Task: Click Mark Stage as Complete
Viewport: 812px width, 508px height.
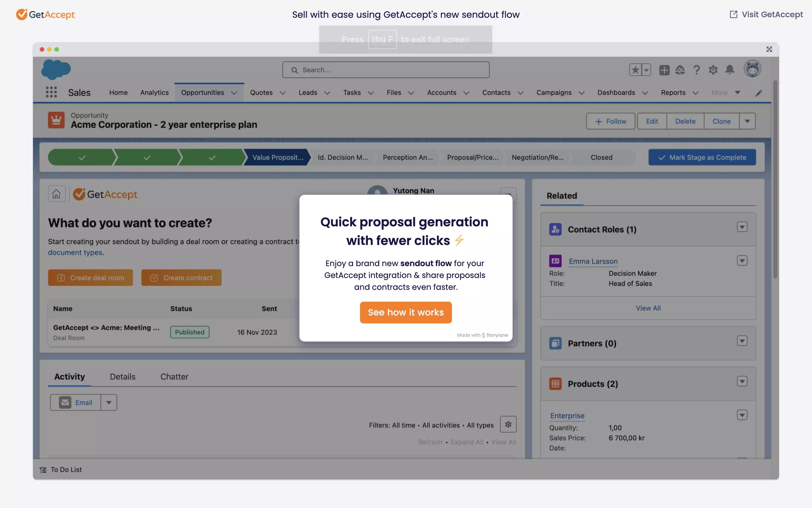Action: coord(702,157)
